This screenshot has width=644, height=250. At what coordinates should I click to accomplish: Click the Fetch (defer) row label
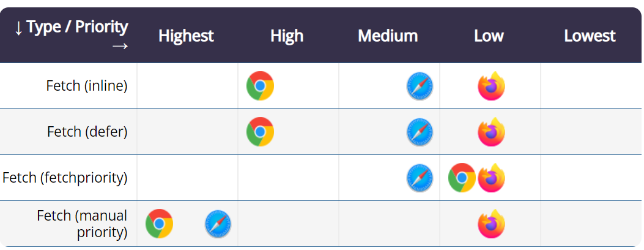87,132
